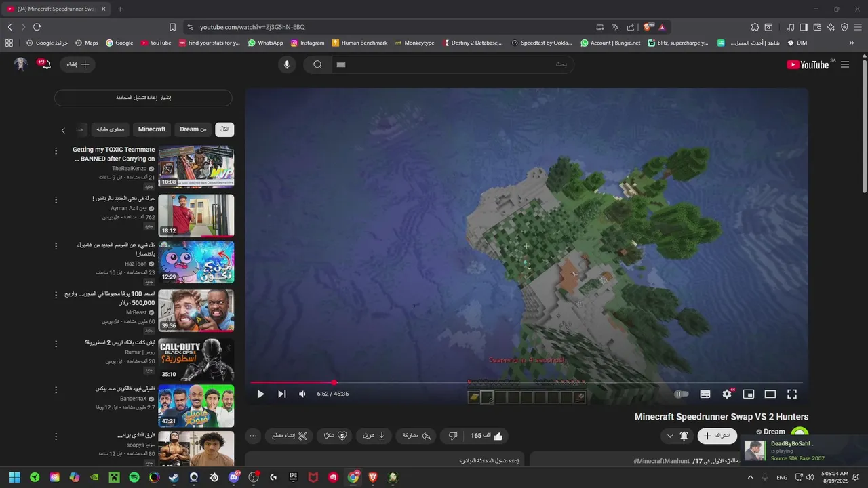Reload the page in the browser

coord(37,27)
